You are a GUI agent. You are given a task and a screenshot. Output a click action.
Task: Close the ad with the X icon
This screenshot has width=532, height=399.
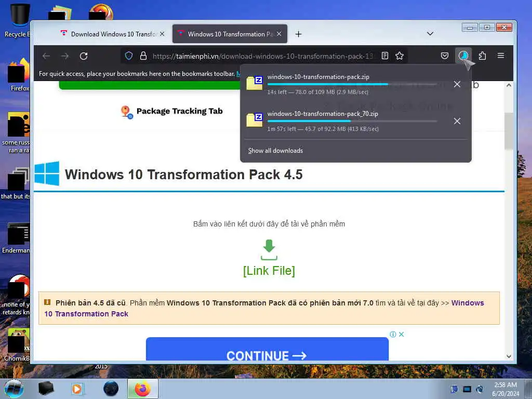402,334
